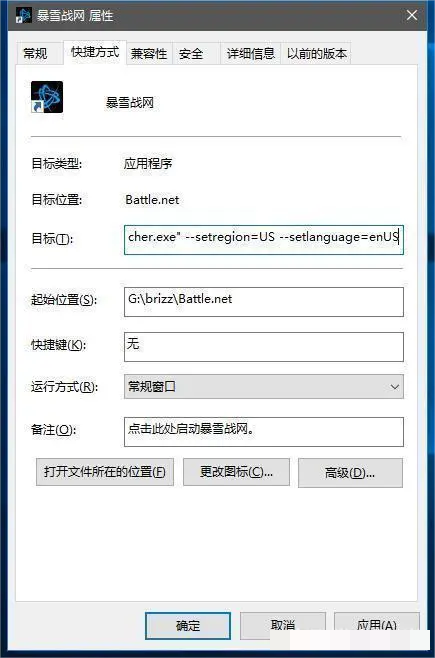Click the 备注 comment field
This screenshot has height=658, width=435.
coord(264,431)
